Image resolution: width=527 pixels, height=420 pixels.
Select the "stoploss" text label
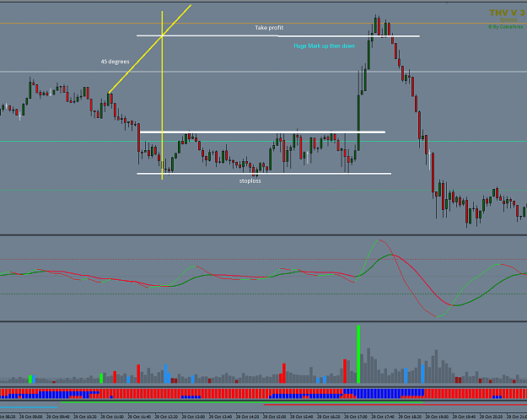coord(250,181)
